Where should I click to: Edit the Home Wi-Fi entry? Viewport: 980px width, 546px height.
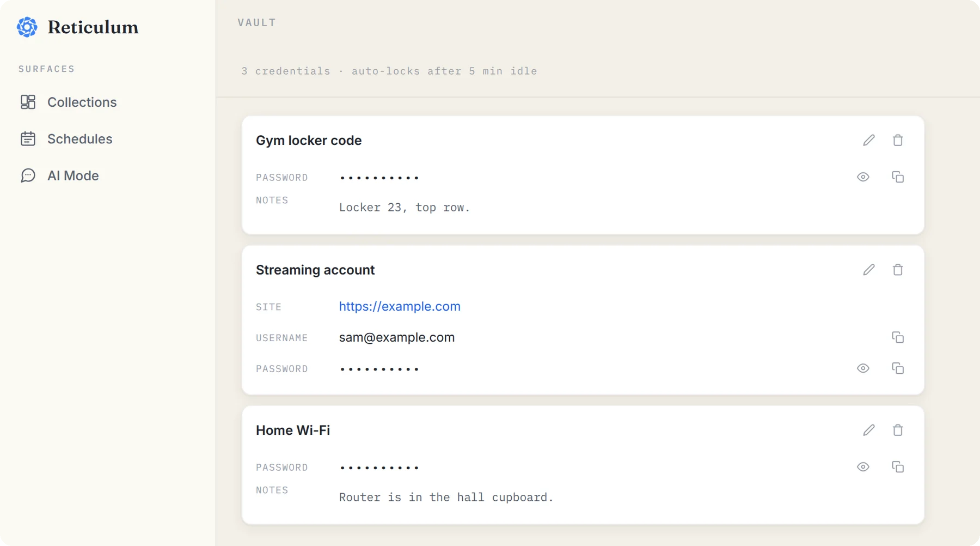click(869, 430)
